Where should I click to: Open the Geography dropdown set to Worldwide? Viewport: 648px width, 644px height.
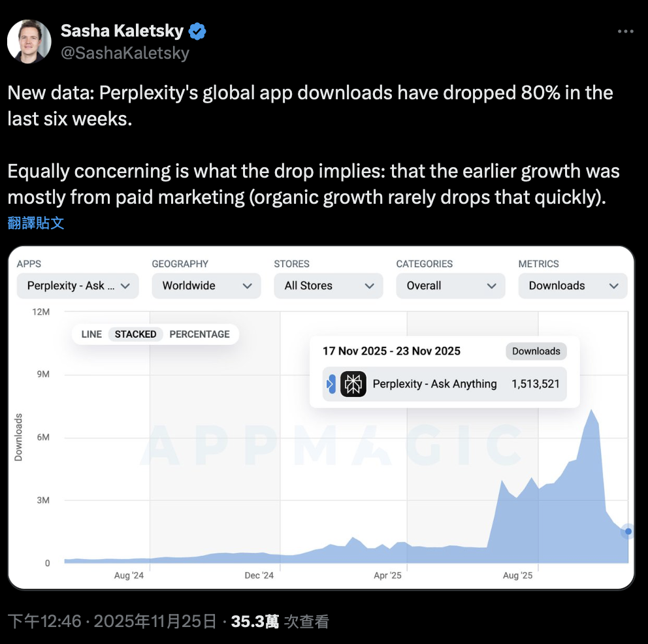pyautogui.click(x=206, y=285)
